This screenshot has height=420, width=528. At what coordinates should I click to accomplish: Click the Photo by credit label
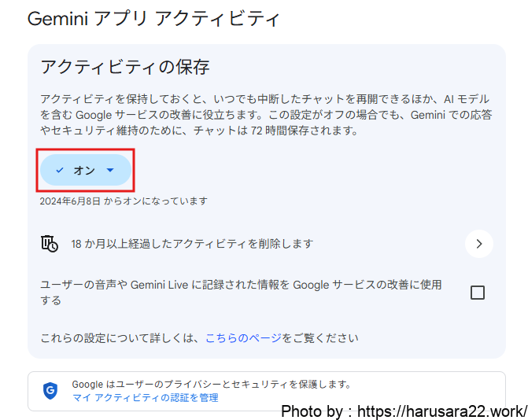(x=317, y=411)
